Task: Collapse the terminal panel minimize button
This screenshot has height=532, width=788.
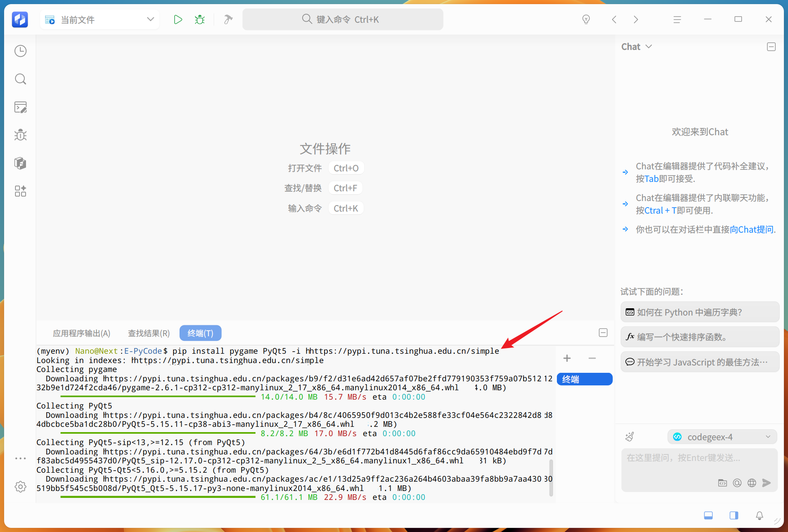Action: [x=603, y=333]
